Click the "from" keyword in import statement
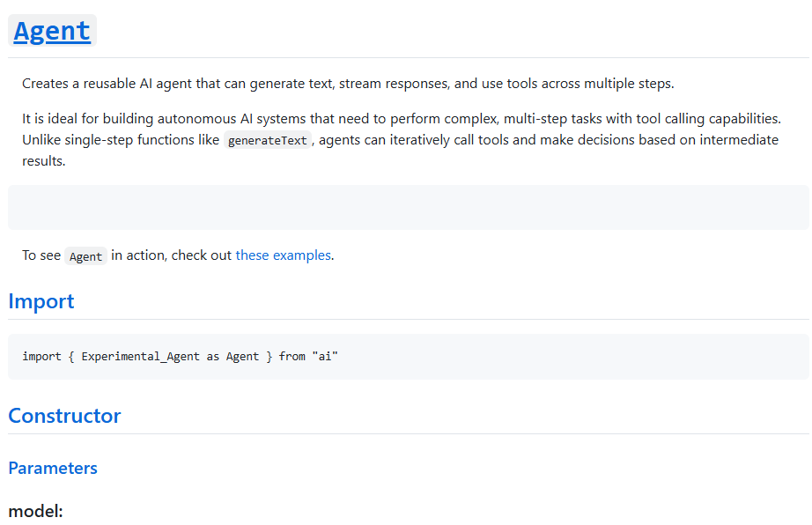 click(292, 357)
